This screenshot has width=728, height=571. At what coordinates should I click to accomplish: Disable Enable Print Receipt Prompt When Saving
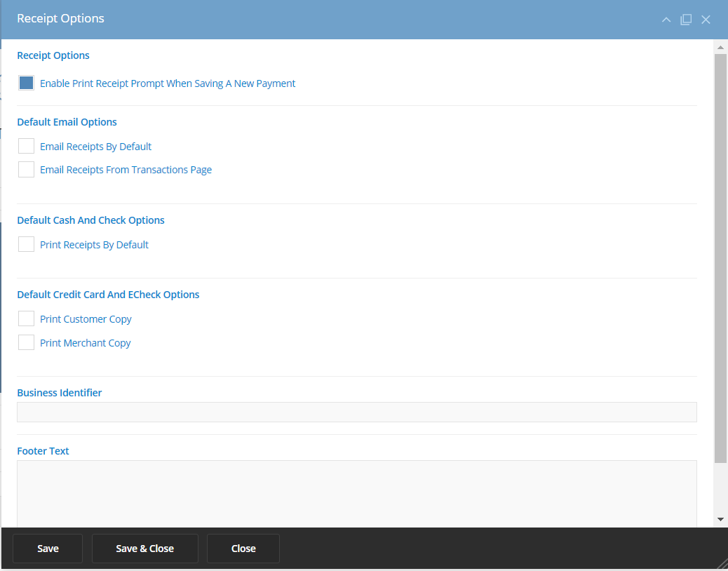[26, 82]
